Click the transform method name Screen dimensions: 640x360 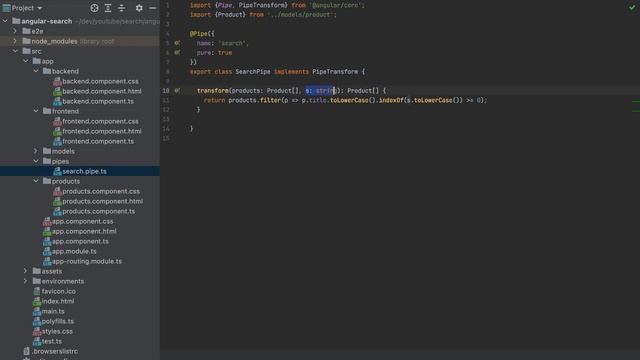[x=213, y=91]
